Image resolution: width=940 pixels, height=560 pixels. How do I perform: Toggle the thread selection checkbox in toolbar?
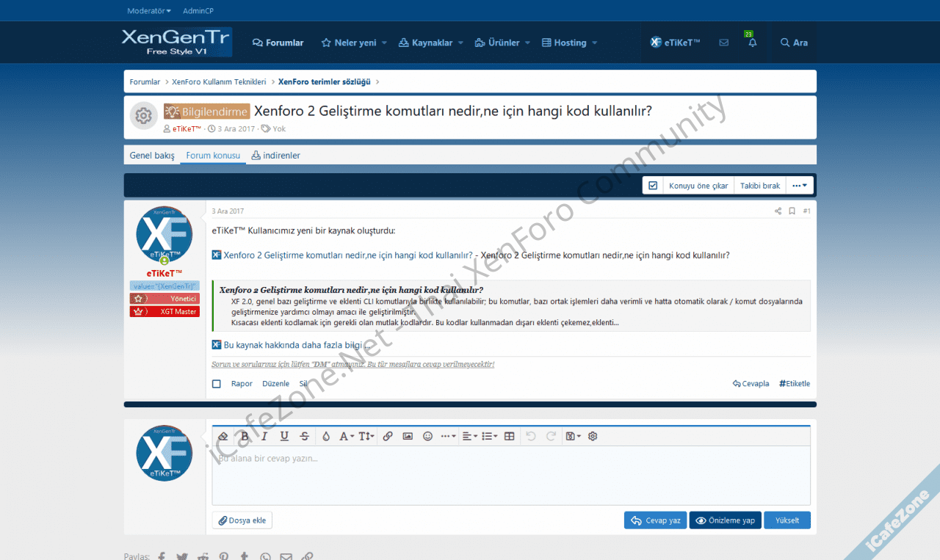(x=653, y=186)
